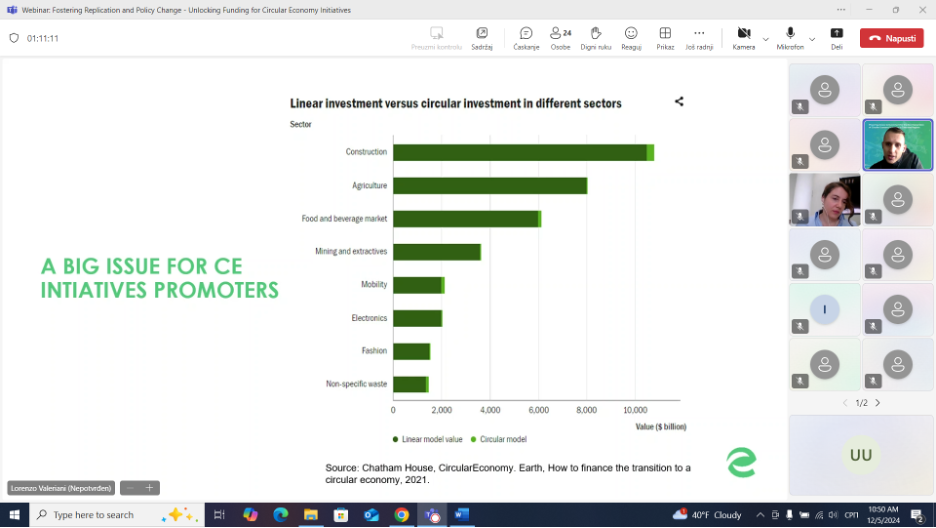The height and width of the screenshot is (528, 936).
Task: Toggle the Linear model value legend item
Action: [x=427, y=439]
